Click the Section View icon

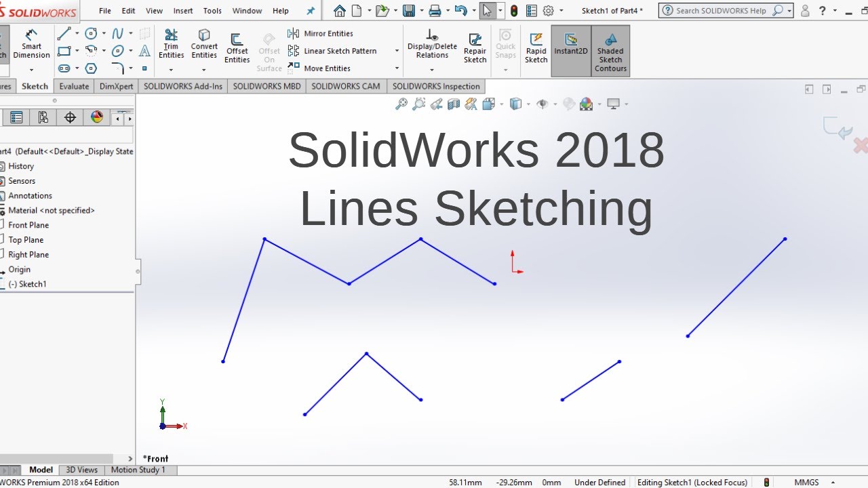click(x=454, y=104)
